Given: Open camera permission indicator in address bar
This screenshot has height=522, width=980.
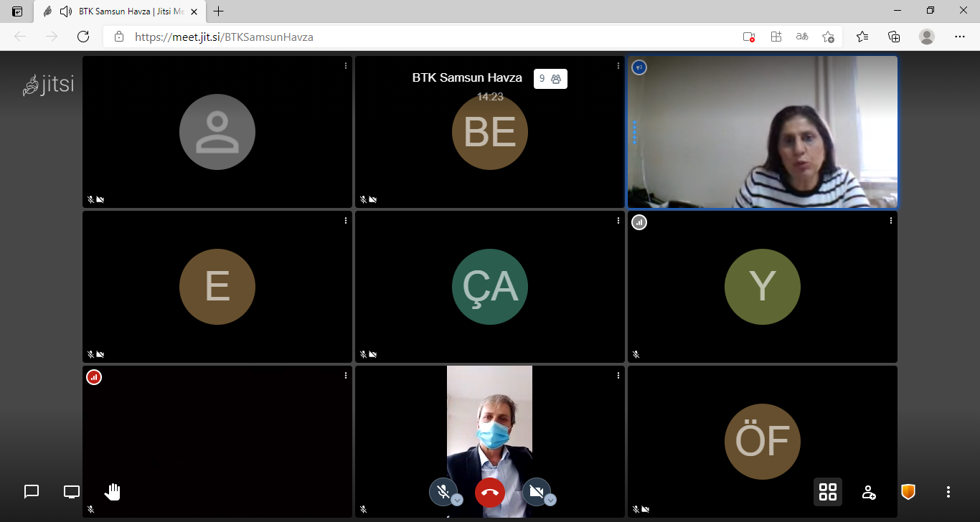Looking at the screenshot, I should coord(749,37).
